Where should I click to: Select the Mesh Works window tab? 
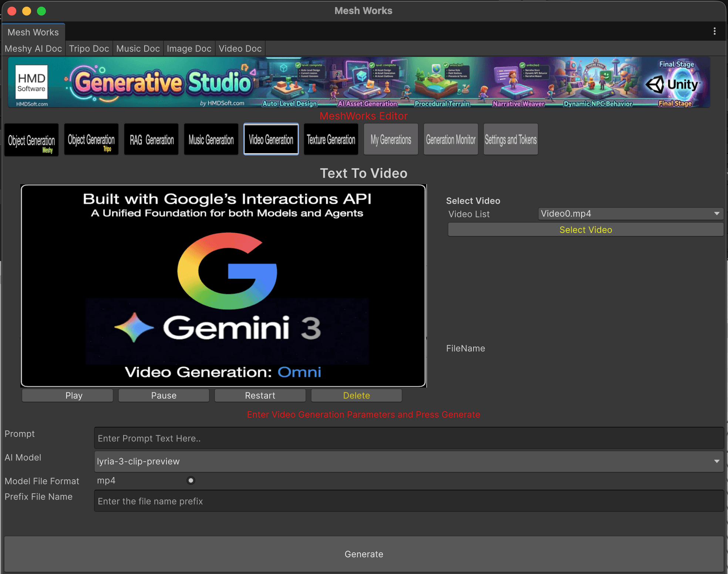tap(33, 32)
